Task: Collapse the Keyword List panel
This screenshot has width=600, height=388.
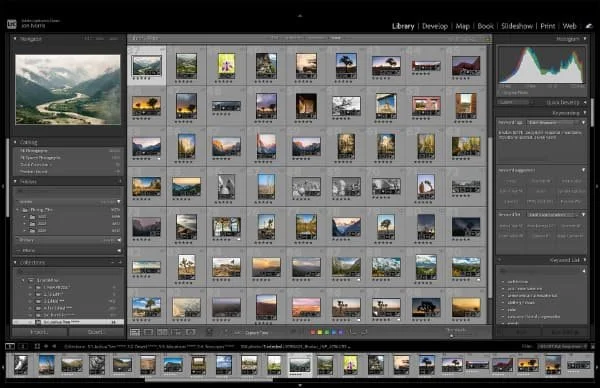Action: [x=585, y=260]
